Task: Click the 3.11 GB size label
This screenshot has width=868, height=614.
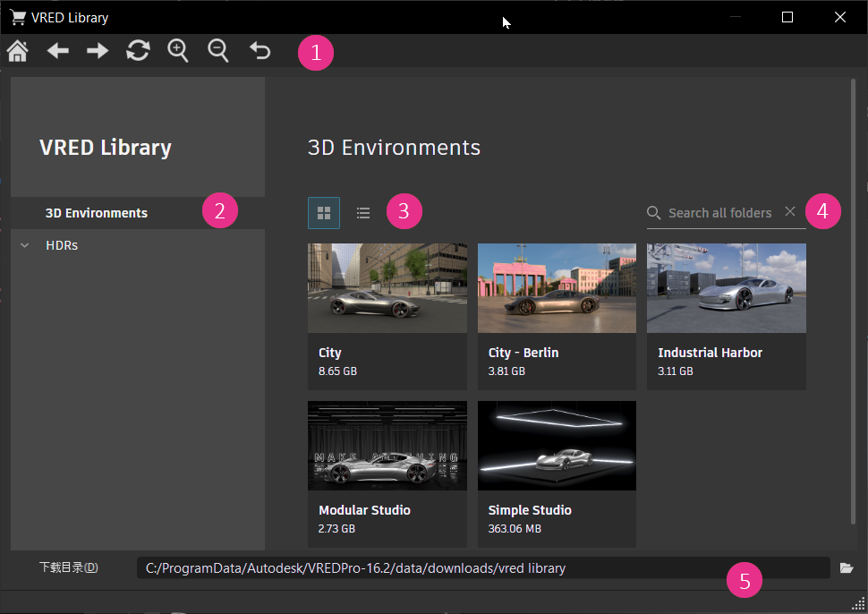Action: click(676, 371)
